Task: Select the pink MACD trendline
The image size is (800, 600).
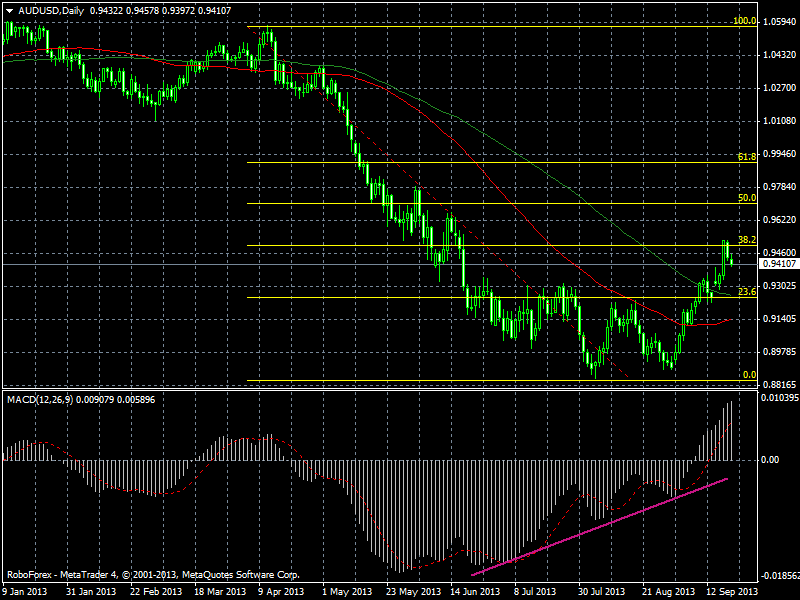Action: [x=599, y=527]
